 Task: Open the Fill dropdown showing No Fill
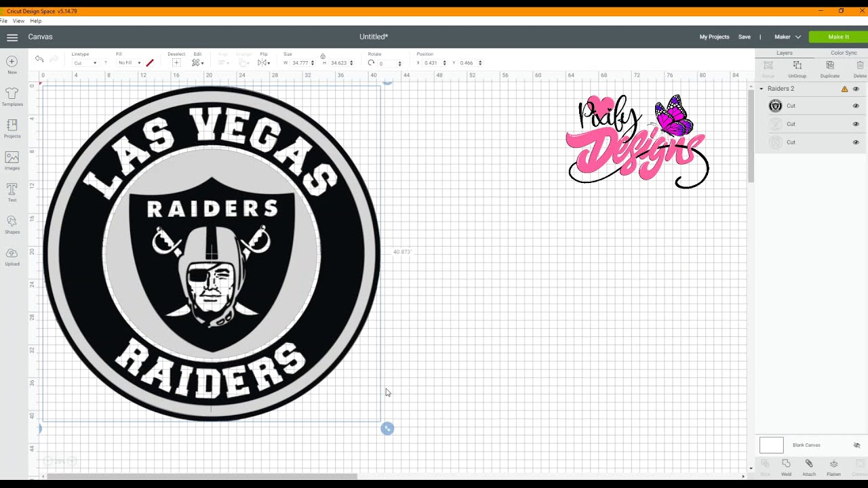[x=129, y=63]
